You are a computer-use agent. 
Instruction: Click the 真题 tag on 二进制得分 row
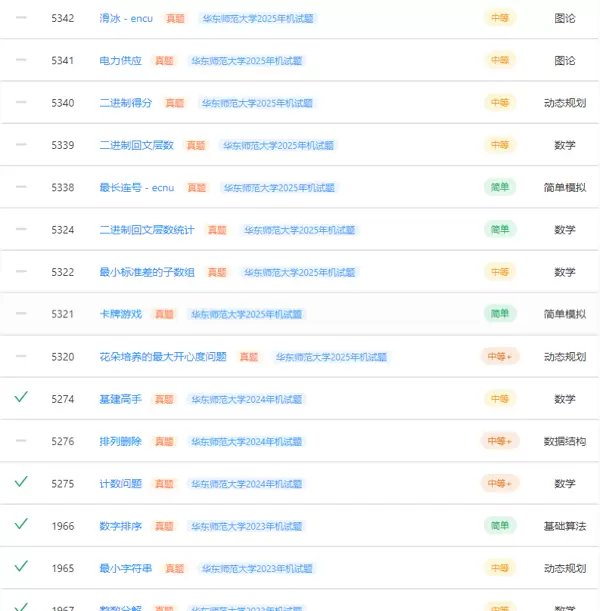pos(175,103)
